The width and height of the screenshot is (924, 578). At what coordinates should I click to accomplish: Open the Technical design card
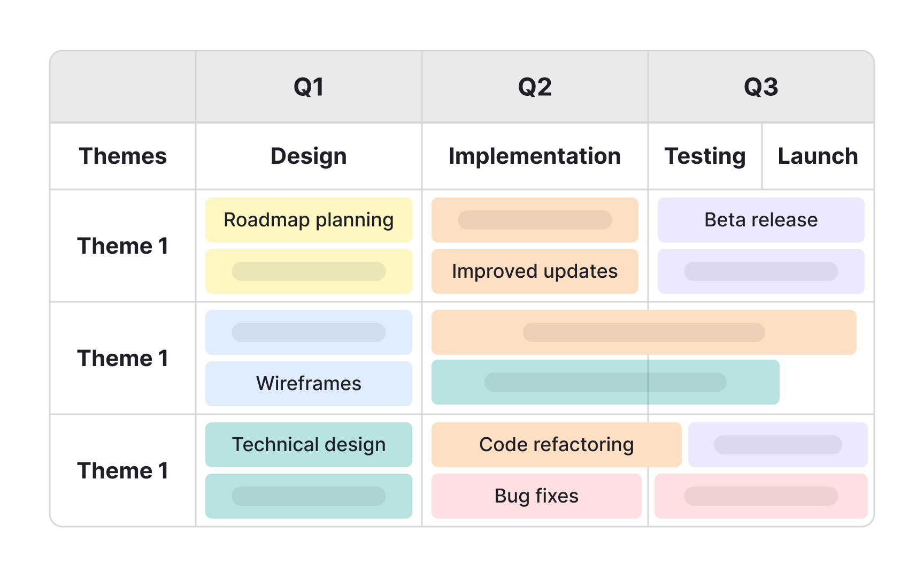click(x=309, y=445)
